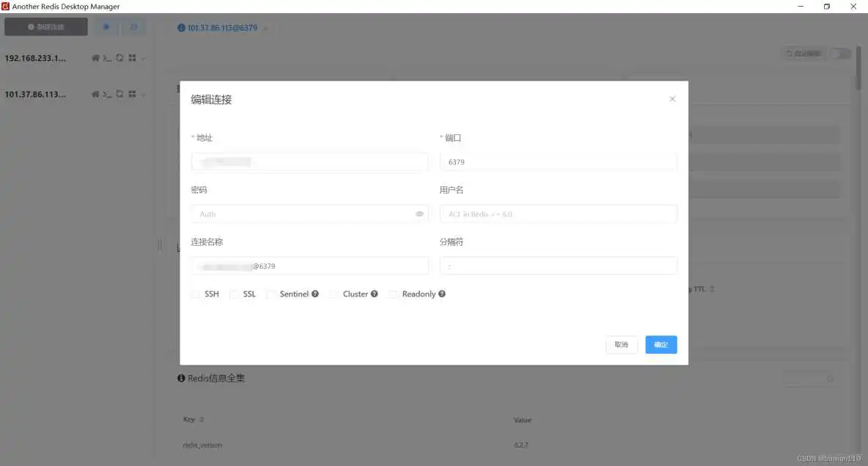This screenshot has height=466, width=868.
Task: Click the 端口 port input field
Action: pyautogui.click(x=558, y=161)
